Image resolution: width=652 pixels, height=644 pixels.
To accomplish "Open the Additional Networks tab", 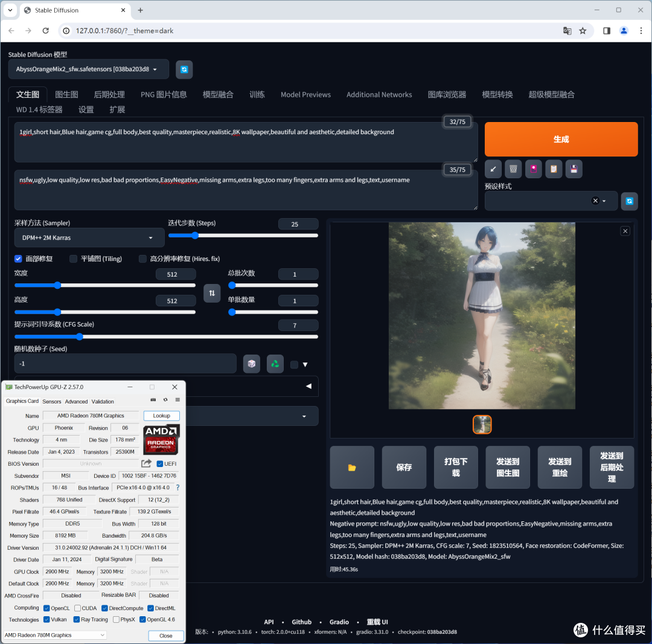I will [x=379, y=94].
